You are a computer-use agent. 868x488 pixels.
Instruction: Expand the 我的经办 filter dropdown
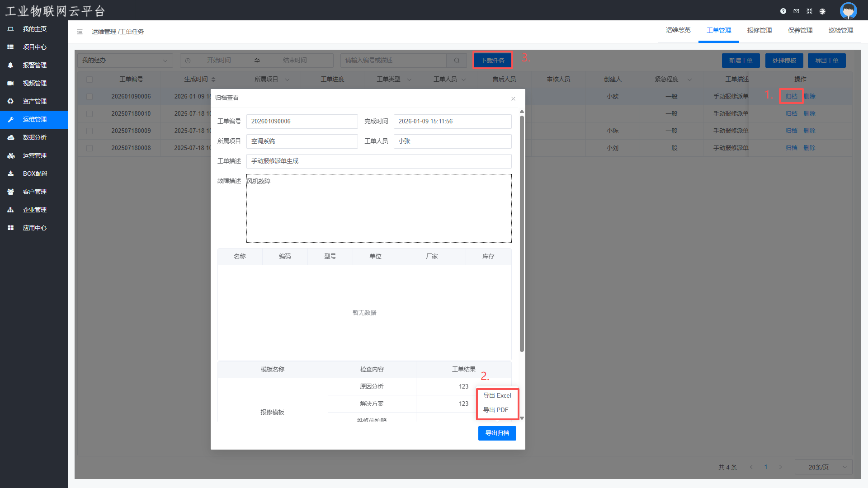point(125,61)
